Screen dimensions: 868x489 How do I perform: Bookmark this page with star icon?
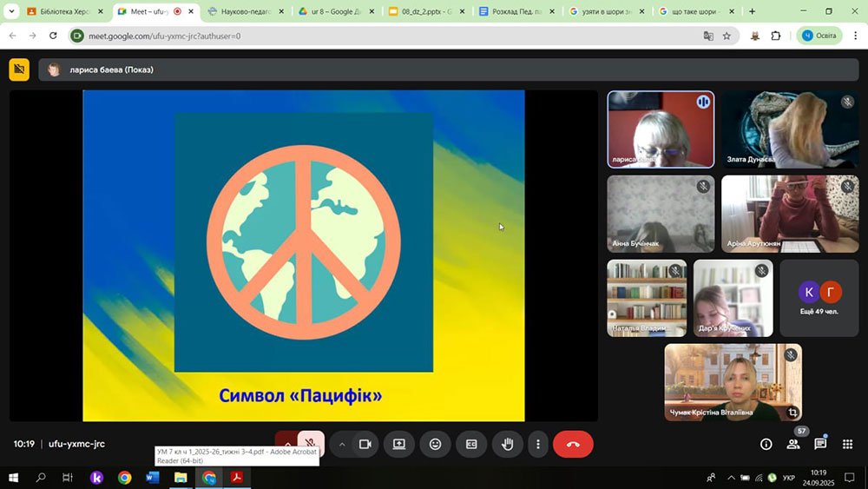click(727, 36)
